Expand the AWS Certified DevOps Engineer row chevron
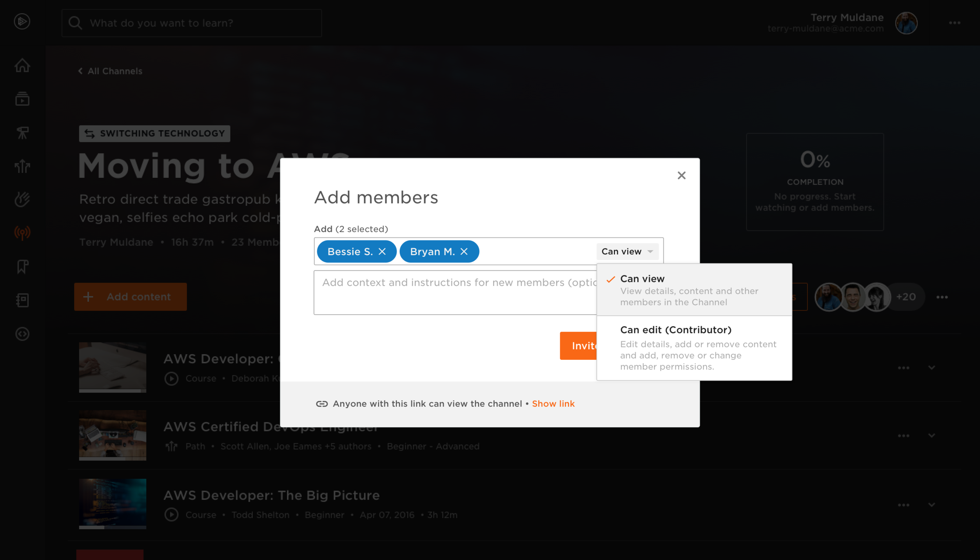This screenshot has width=980, height=560. tap(931, 436)
